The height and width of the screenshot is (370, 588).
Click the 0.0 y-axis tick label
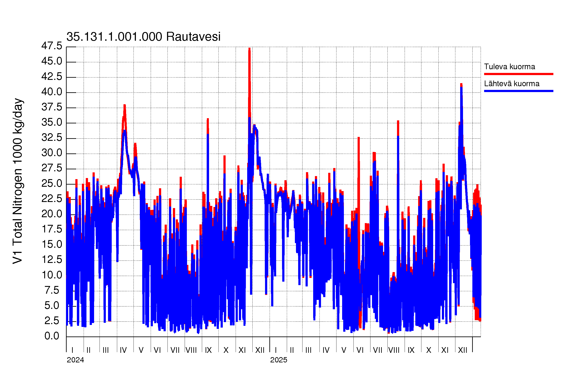(52, 336)
